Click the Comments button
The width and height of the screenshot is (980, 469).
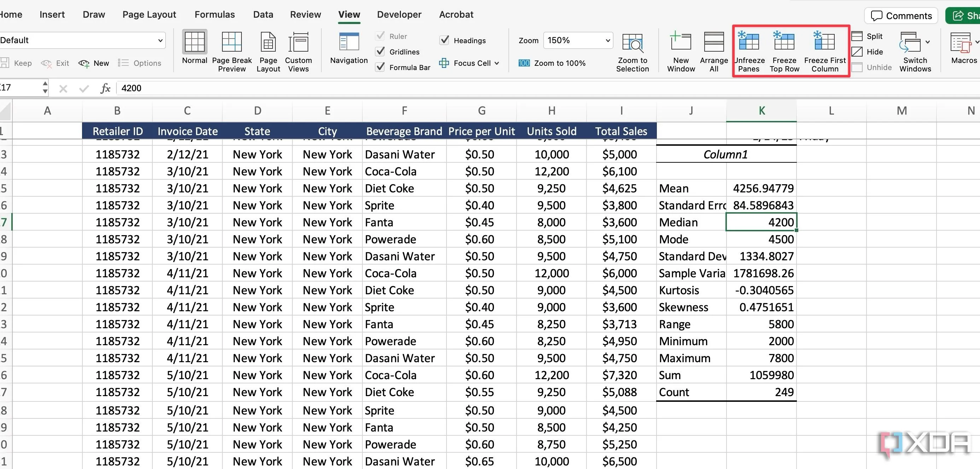(901, 16)
